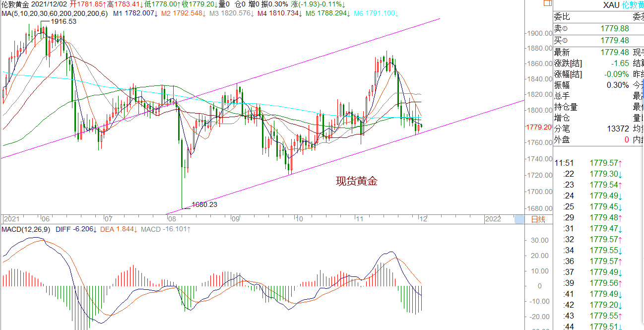Click the :31 tick row price 1779.47
644x330 pixels.
(x=604, y=228)
